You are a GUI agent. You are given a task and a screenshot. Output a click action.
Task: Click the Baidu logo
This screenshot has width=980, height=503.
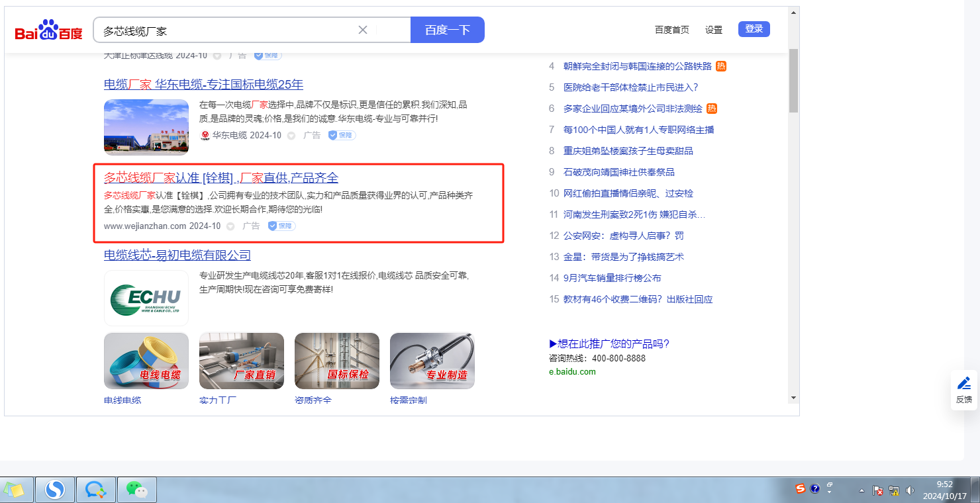[48, 30]
